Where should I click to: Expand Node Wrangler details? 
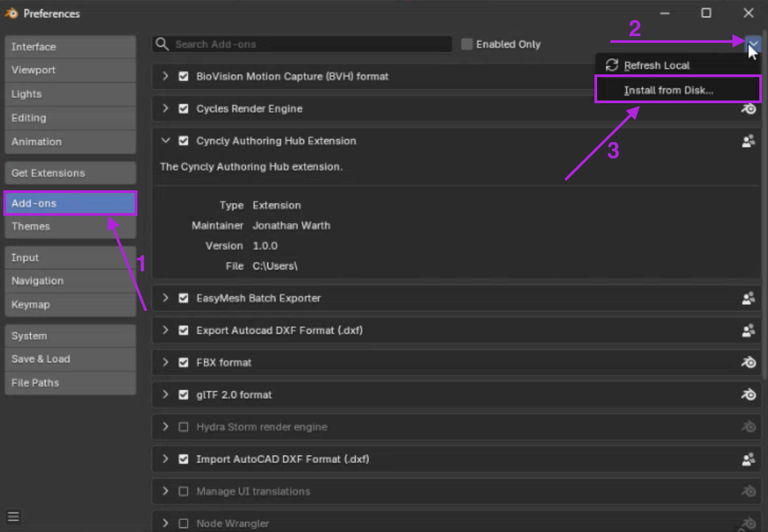pyautogui.click(x=166, y=524)
